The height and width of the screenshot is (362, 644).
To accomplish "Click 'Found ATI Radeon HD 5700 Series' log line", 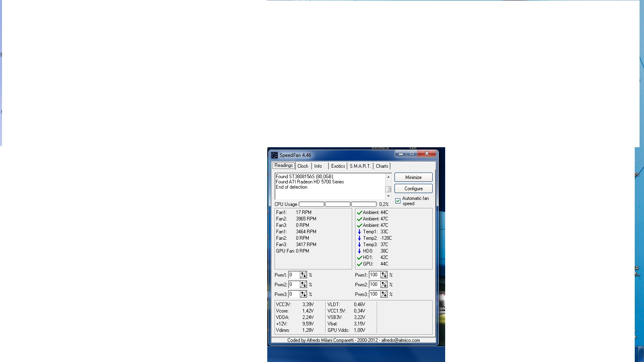I will click(310, 182).
